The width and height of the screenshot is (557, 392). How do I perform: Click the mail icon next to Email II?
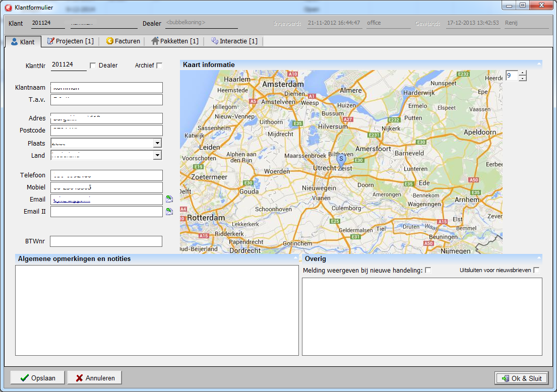coord(169,212)
